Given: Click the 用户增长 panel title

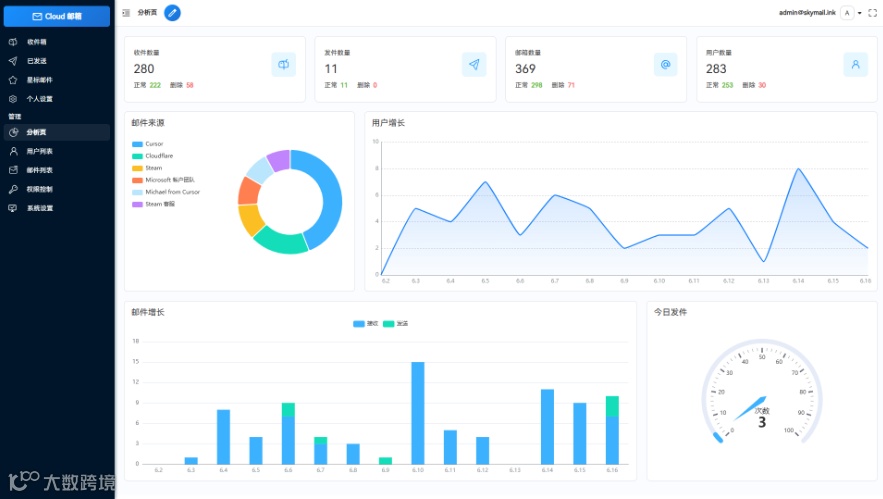Looking at the screenshot, I should 389,123.
